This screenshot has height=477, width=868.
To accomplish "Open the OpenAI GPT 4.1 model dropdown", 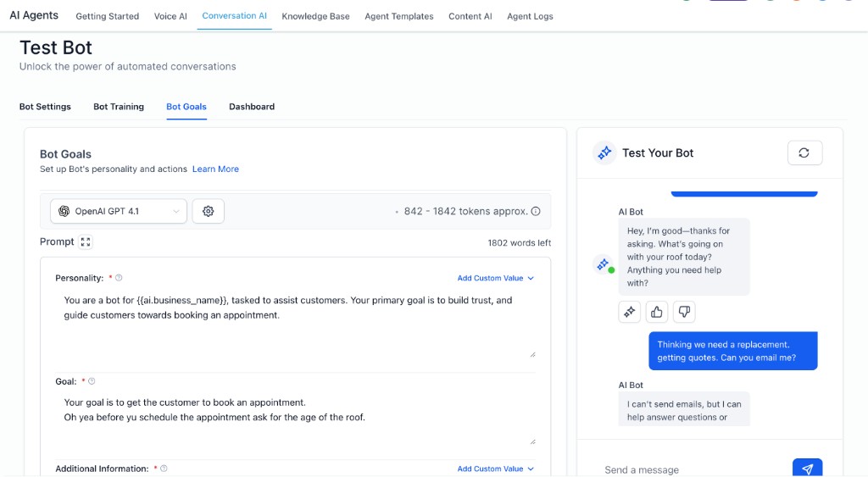I will point(119,211).
